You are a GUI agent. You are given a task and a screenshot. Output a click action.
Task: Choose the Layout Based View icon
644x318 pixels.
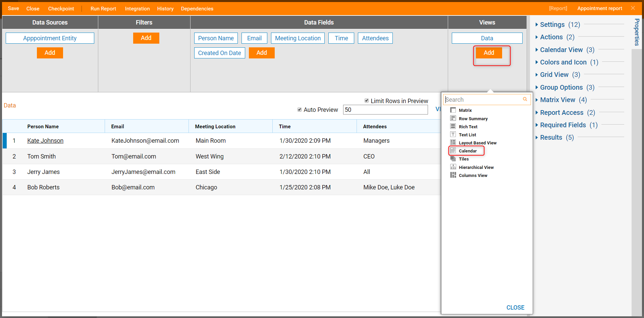(453, 142)
